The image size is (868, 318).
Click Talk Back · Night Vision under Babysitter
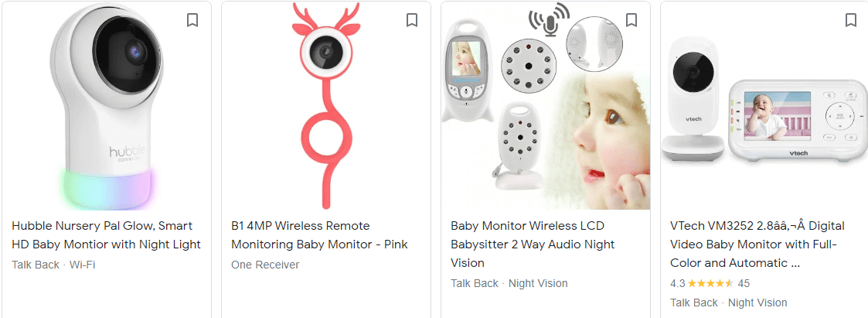coord(509,284)
